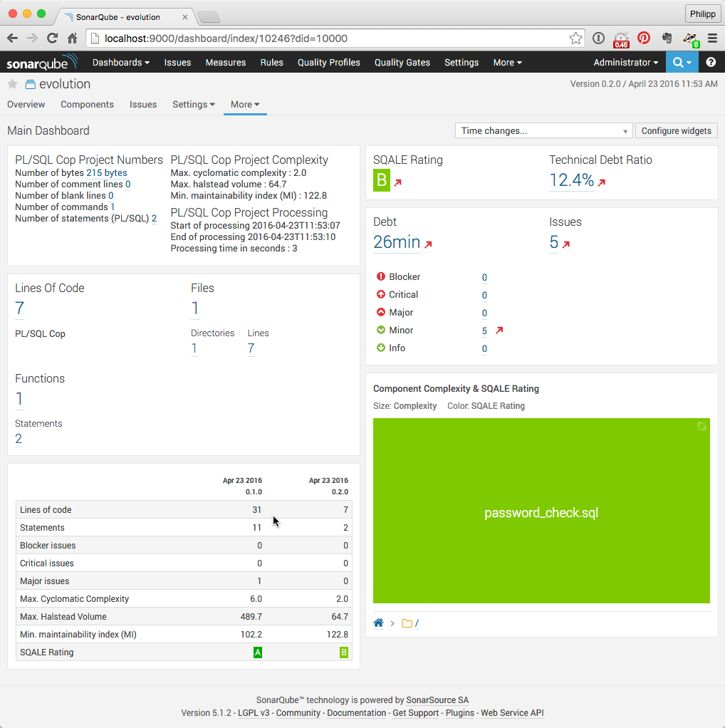
Task: Expand the More menu in top navbar
Action: point(507,62)
